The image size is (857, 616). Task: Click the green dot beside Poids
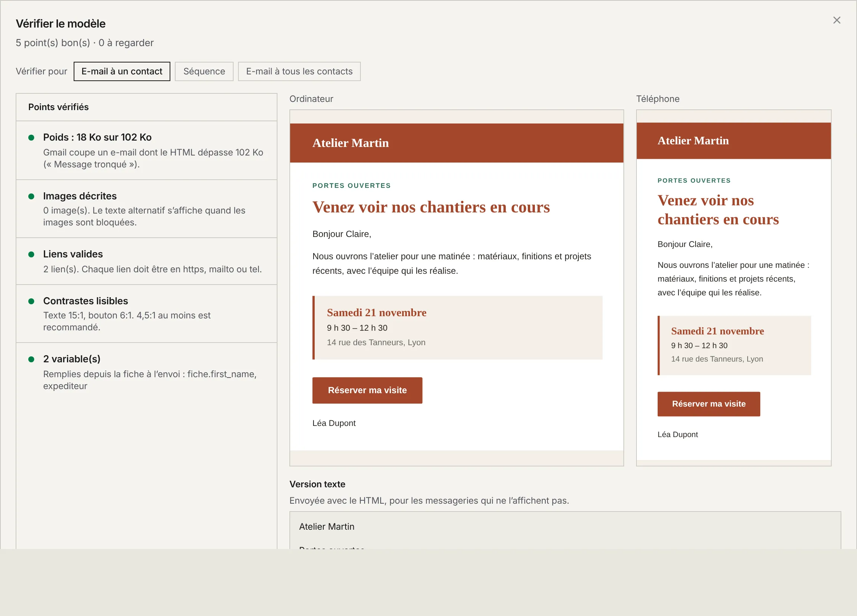(31, 138)
